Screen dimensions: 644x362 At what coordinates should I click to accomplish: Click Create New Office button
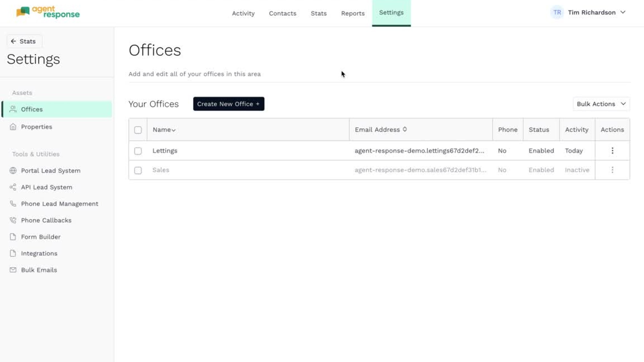(x=228, y=104)
